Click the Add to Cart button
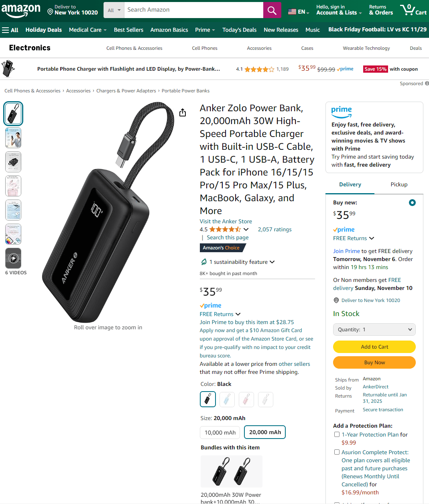The height and width of the screenshot is (504, 429). [x=374, y=347]
